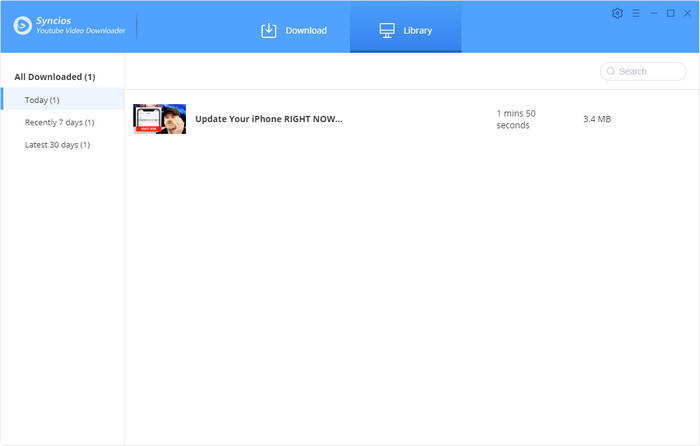The width and height of the screenshot is (700, 446).
Task: Show Latest 30 days downloads
Action: pos(57,145)
